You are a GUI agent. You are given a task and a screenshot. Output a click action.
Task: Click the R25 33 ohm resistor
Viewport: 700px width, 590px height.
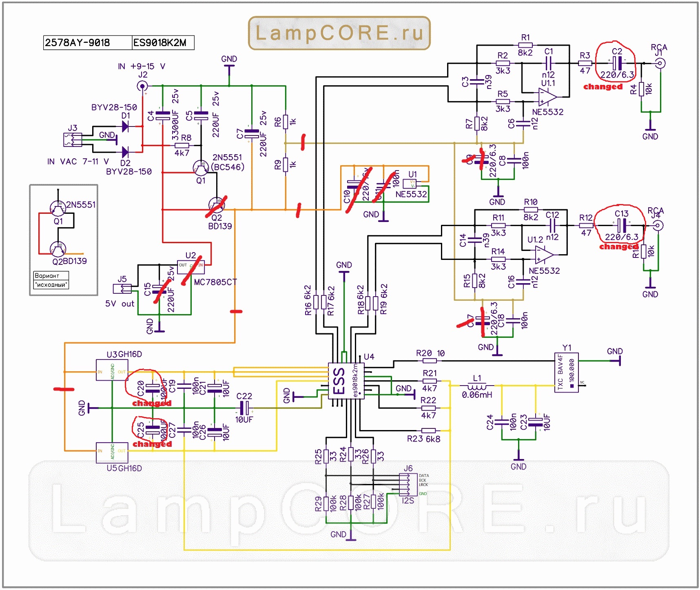tap(326, 457)
